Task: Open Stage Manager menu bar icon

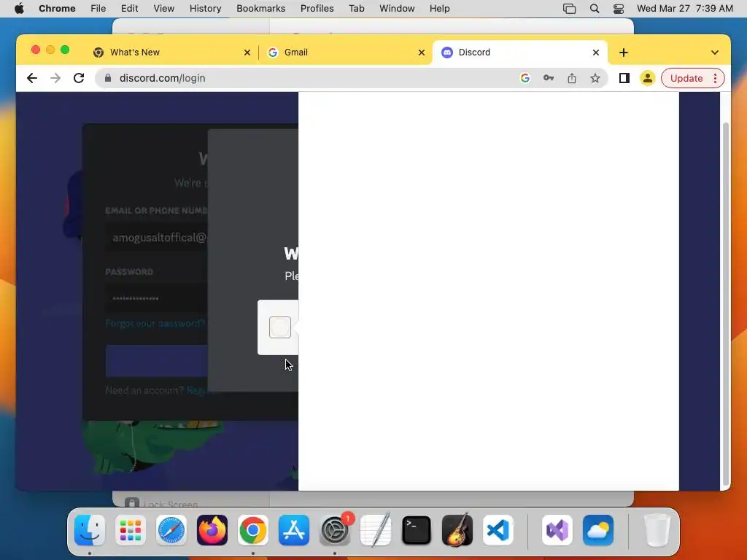Action: 569,9
